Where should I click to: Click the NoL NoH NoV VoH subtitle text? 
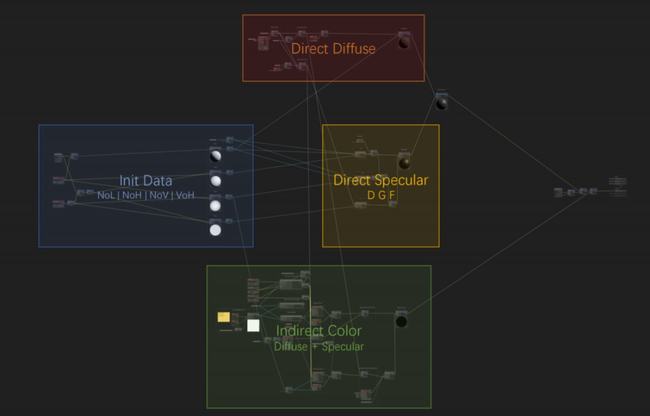[145, 195]
